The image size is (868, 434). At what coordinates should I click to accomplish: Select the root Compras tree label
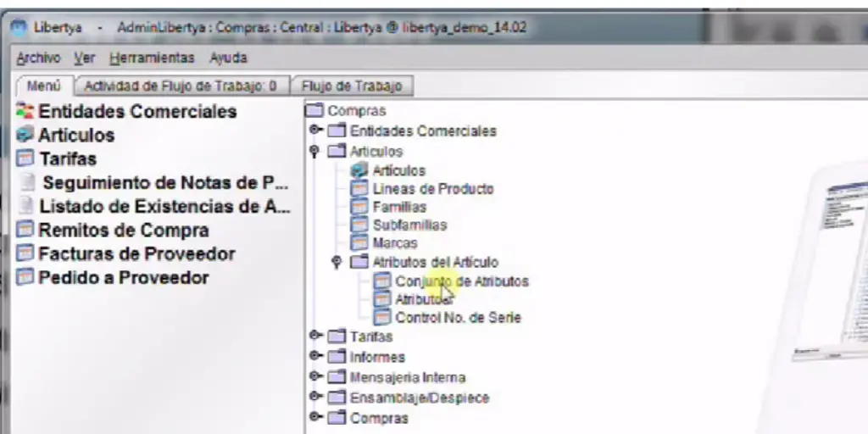coord(357,111)
